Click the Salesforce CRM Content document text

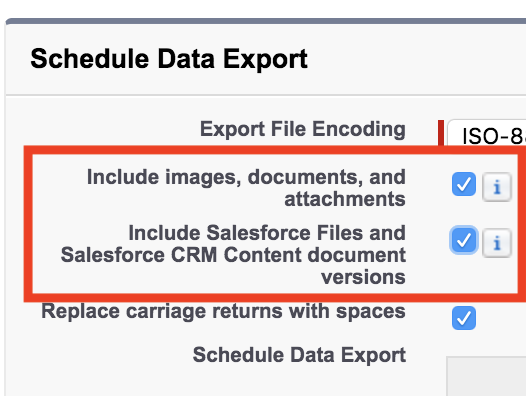pos(233,255)
